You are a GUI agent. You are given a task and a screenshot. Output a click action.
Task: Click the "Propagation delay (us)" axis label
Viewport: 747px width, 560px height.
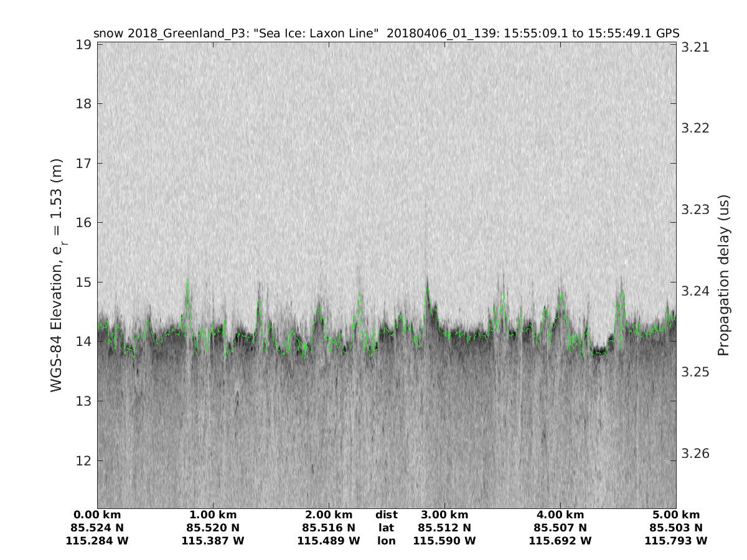pos(723,275)
